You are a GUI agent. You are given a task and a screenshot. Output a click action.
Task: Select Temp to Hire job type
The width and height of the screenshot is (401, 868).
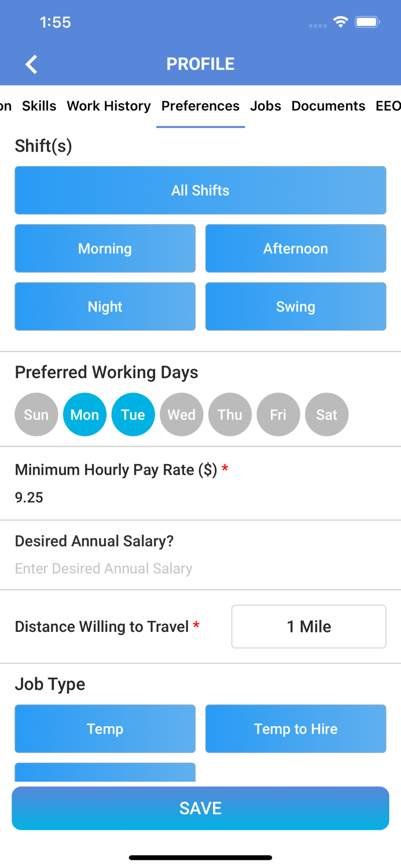(296, 729)
